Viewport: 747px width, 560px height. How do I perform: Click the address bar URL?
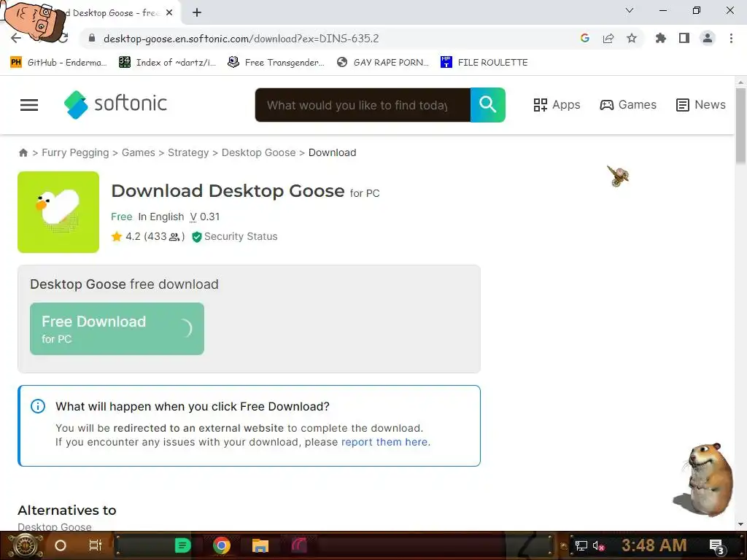point(241,39)
